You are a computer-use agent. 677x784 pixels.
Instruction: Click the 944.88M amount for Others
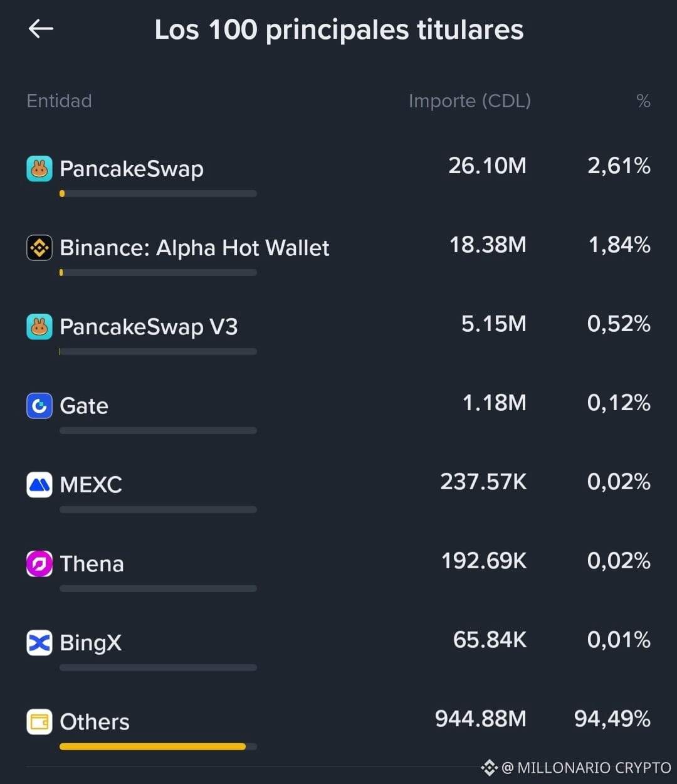tap(481, 719)
